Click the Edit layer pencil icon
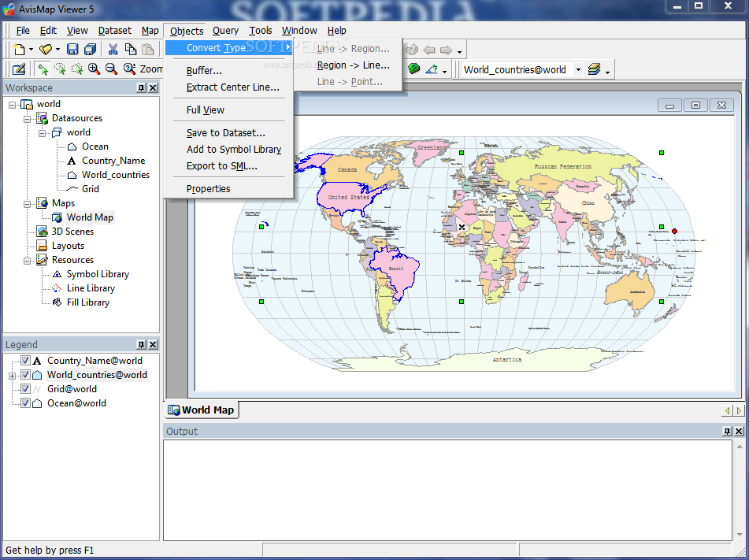Screen dimensions: 749x560 pos(19,69)
